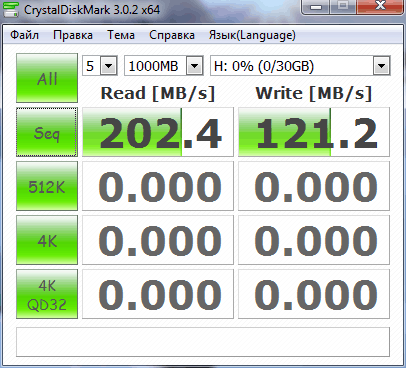Start the 512K random test
This screenshot has height=368, width=406.
47,186
